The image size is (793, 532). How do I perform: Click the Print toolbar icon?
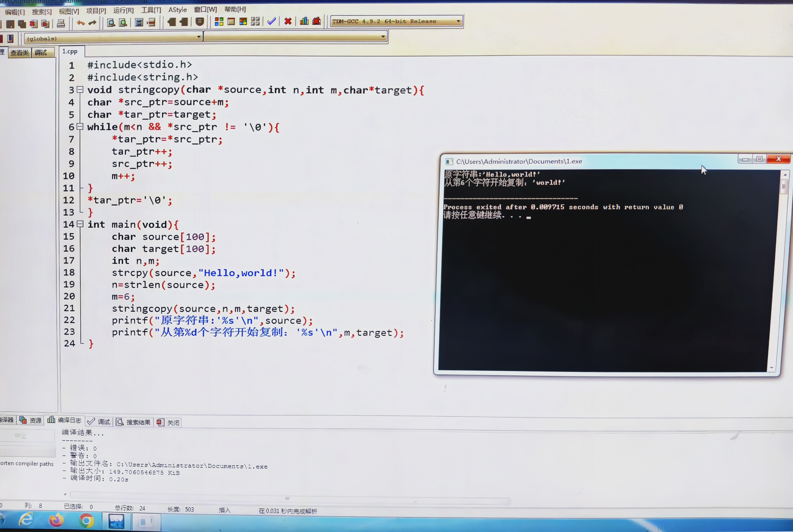coord(61,23)
